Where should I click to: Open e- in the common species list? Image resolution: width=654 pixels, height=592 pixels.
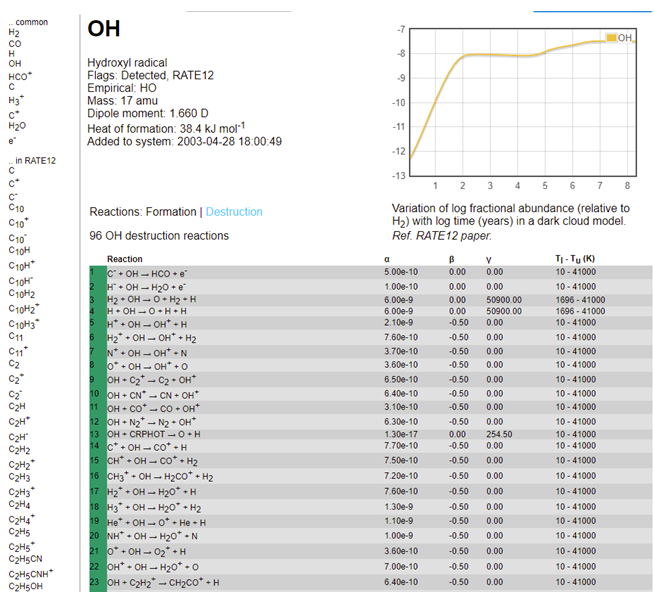point(12,141)
